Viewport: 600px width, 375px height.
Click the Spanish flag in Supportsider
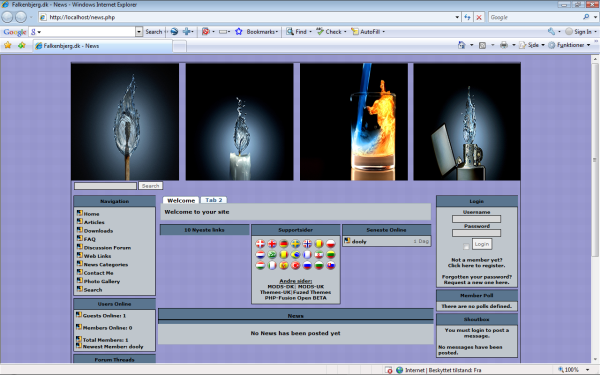(284, 265)
